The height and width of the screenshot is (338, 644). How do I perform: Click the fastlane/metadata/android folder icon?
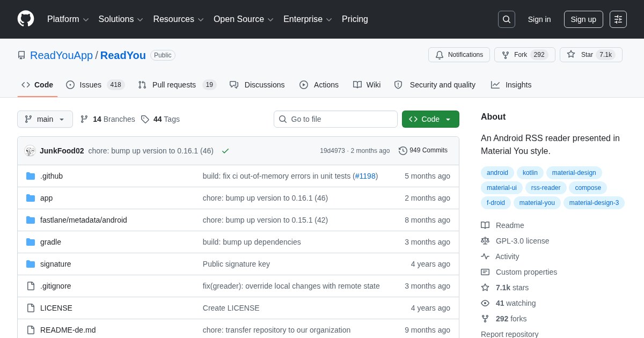tap(31, 220)
